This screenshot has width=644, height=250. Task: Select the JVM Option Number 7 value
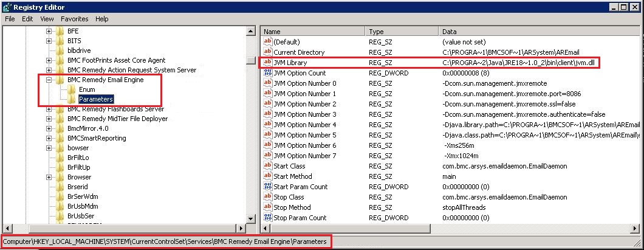305,156
